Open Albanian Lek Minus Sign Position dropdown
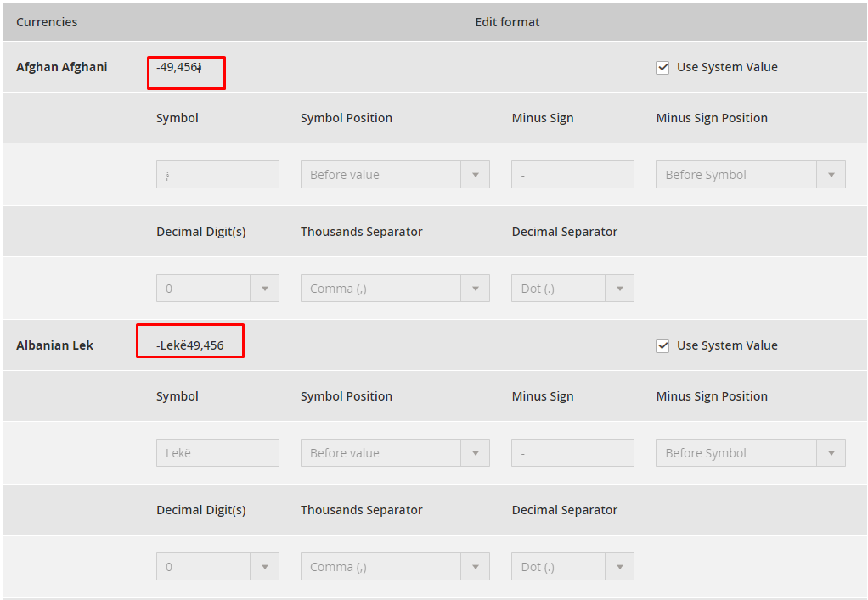The width and height of the screenshot is (868, 600). [x=750, y=453]
